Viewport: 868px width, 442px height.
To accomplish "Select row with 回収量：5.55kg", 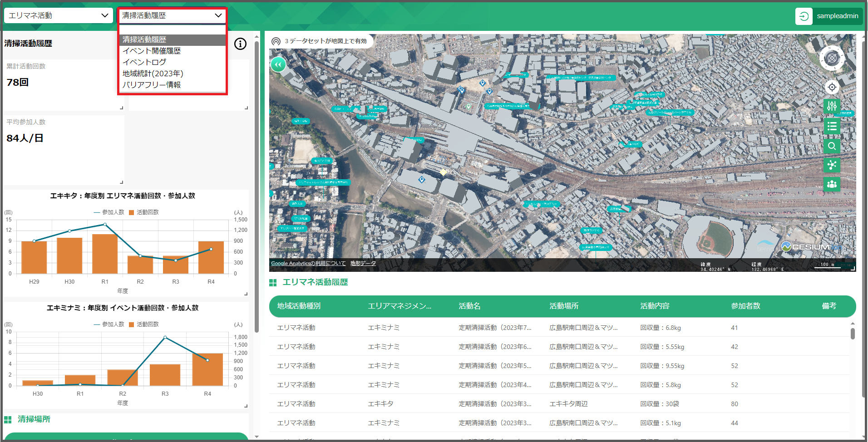I will click(559, 347).
